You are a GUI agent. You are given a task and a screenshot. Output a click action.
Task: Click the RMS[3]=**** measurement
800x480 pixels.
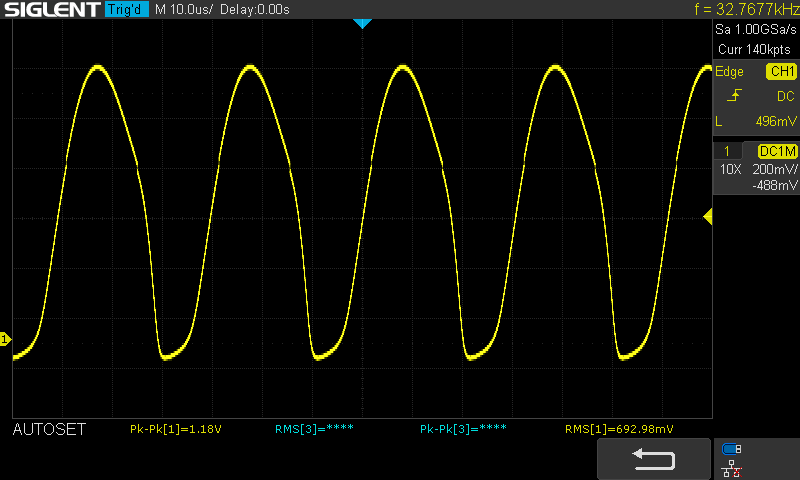coord(314,430)
